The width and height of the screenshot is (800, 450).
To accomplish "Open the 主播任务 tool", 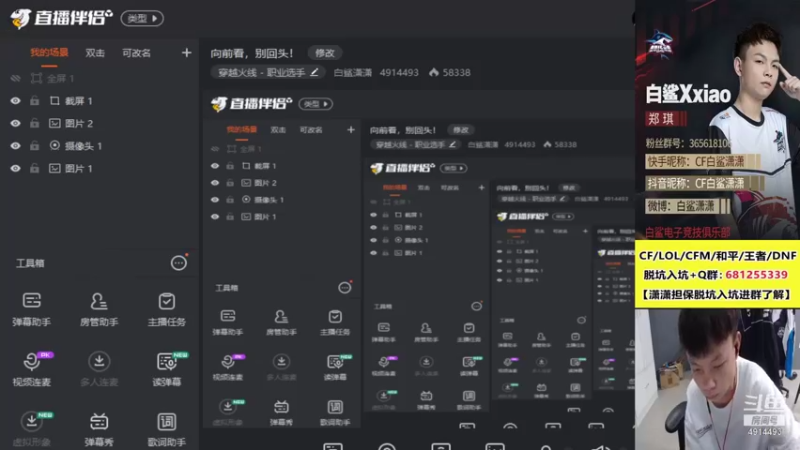I will (x=166, y=309).
